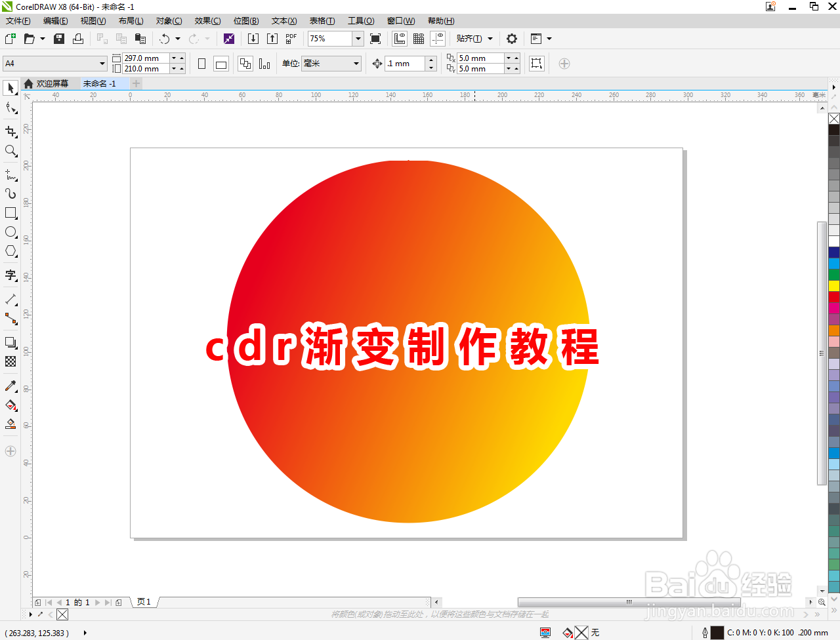The image size is (840, 640).
Task: Choose the Interactive Fill tool
Action: (x=10, y=405)
